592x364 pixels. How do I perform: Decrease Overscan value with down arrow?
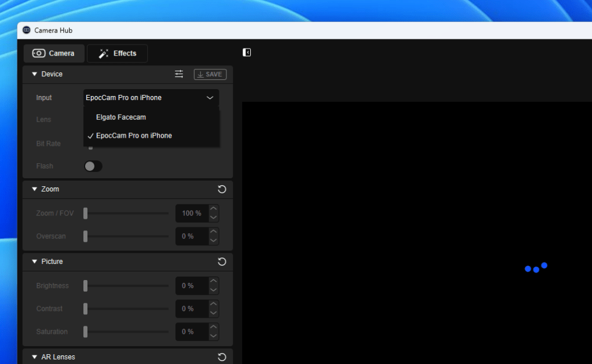pos(213,241)
